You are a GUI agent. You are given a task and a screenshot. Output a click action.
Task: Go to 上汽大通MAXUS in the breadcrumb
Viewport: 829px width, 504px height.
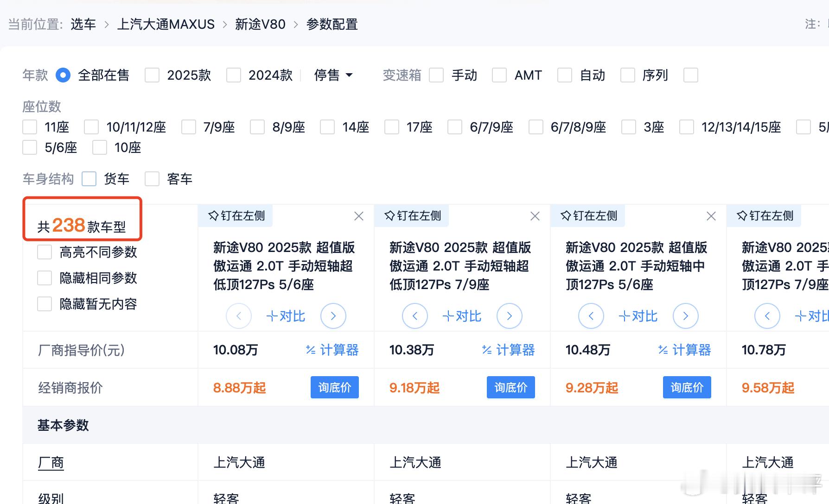point(166,24)
